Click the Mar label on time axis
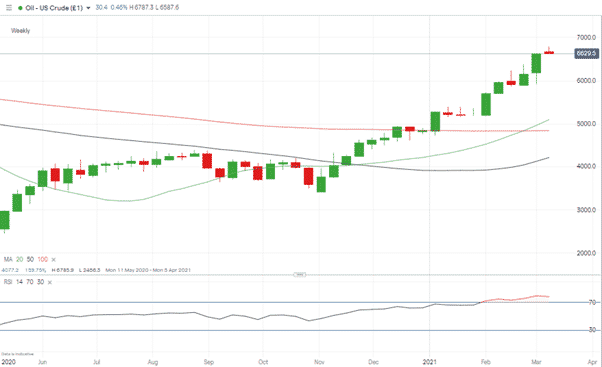 click(536, 362)
